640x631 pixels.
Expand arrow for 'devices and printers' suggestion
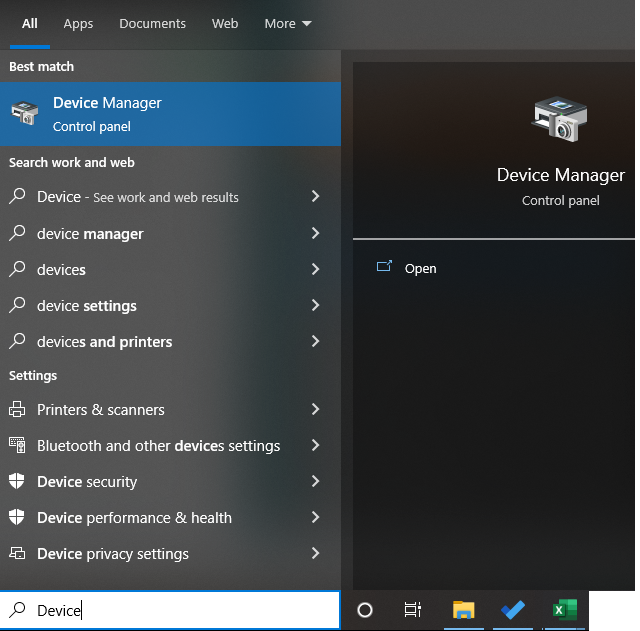[315, 342]
